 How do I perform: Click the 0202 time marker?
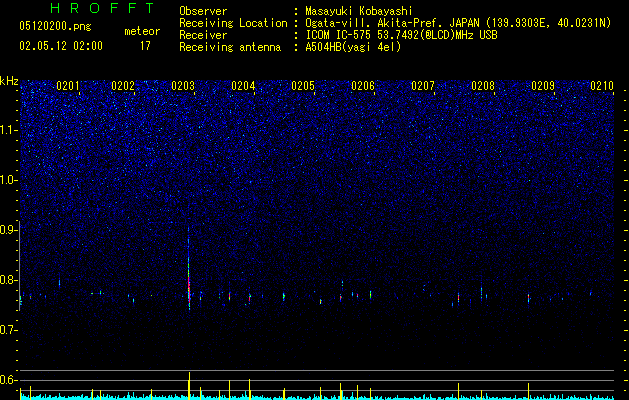(x=123, y=86)
